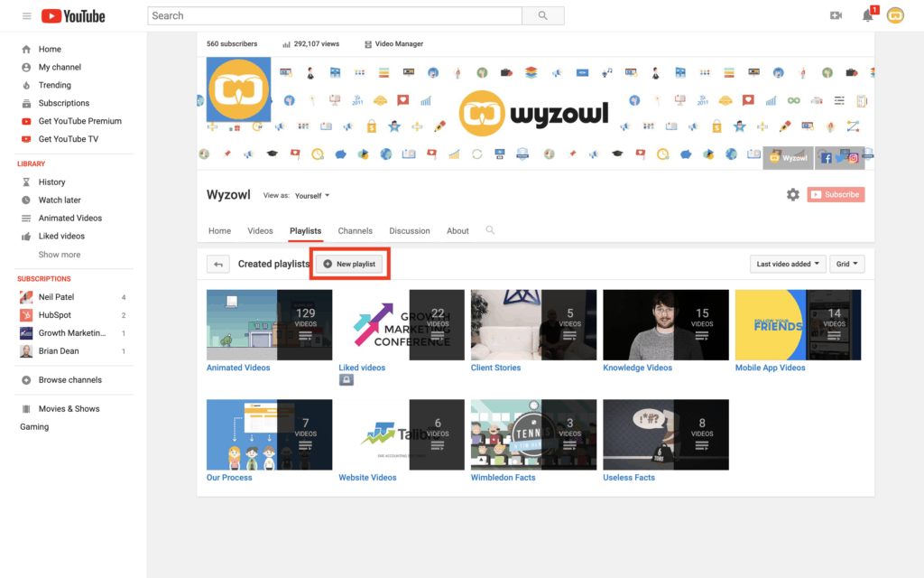
Task: Open the hamburger guide menu
Action: [x=26, y=16]
